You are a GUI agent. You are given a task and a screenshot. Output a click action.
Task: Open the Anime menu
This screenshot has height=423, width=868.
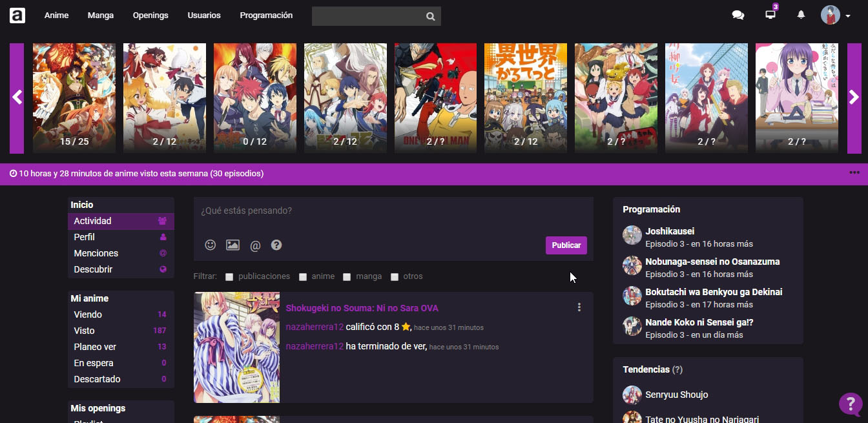(x=56, y=15)
